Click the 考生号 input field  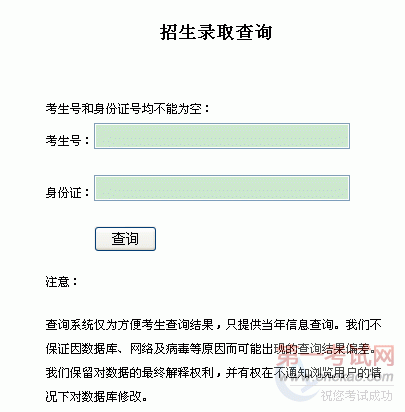222,136
